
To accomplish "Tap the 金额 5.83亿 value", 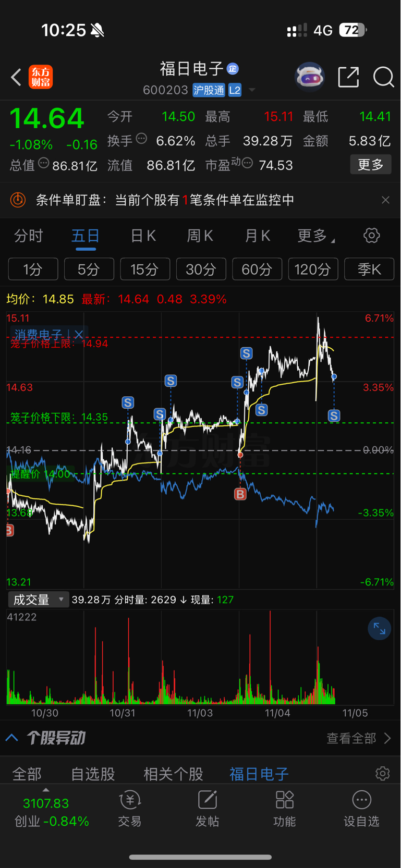I will tap(369, 141).
